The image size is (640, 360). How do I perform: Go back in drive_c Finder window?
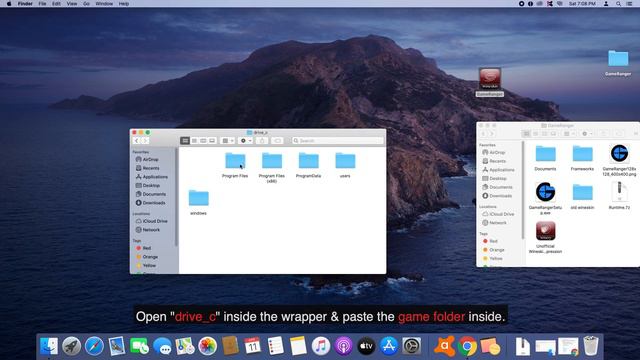point(136,140)
